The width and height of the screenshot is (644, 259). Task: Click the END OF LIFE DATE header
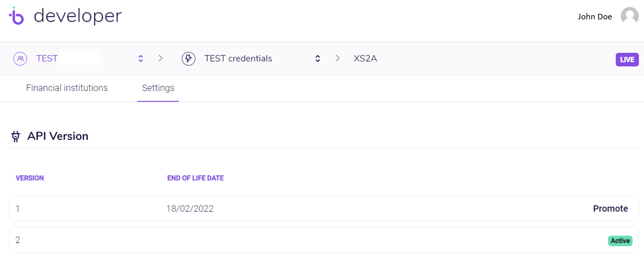pos(195,178)
